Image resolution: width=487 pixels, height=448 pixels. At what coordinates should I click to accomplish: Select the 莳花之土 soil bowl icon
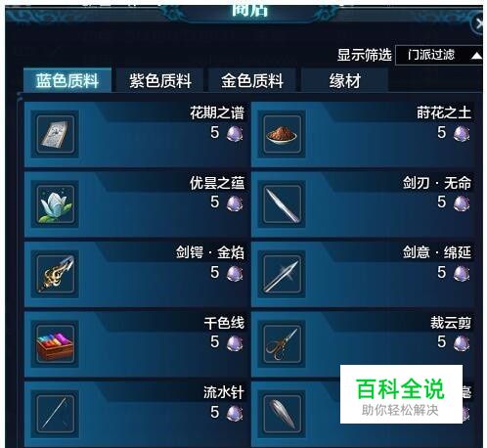(x=282, y=134)
